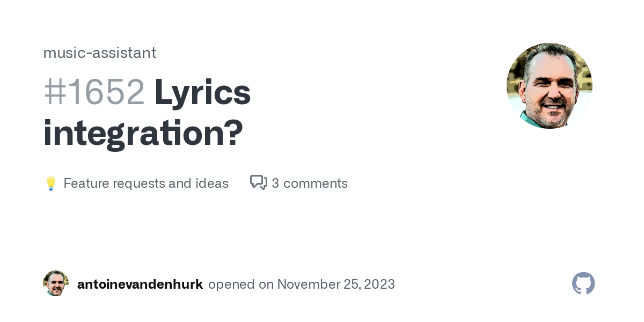Click the word 'Feature' in the category label

84,184
